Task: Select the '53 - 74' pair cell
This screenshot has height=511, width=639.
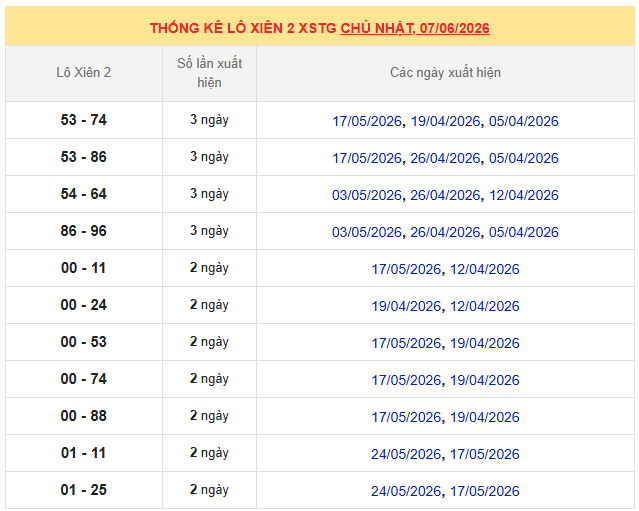Action: point(84,120)
